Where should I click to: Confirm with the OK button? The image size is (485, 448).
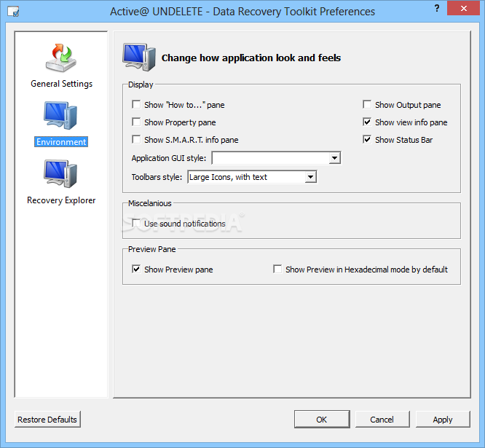[322, 420]
